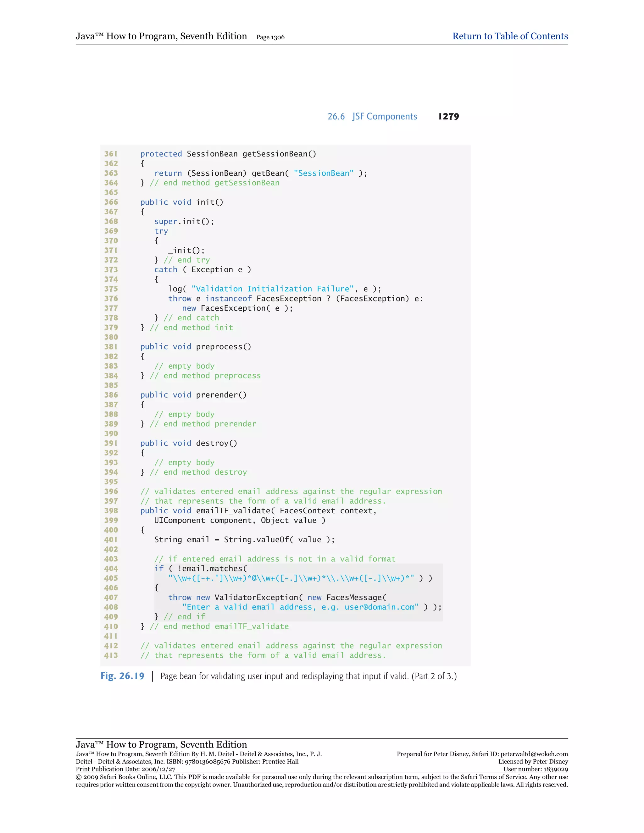Image resolution: width=644 pixels, height=833 pixels.
Task: Click the Return to Table of Contents link
Action: 510,36
